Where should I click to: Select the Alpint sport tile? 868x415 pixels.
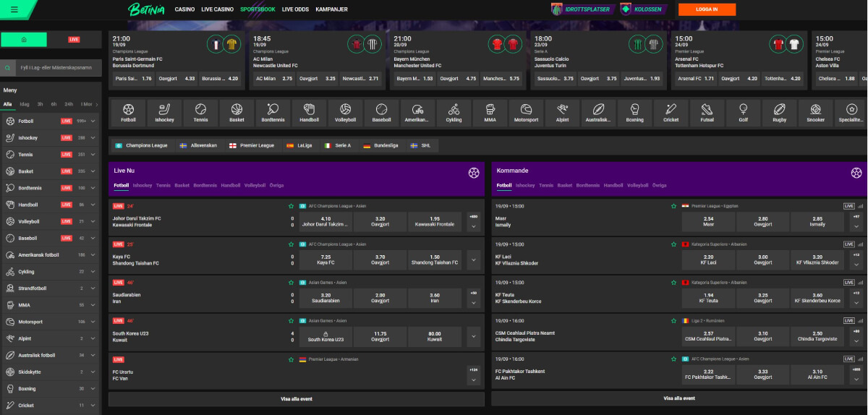coord(562,112)
